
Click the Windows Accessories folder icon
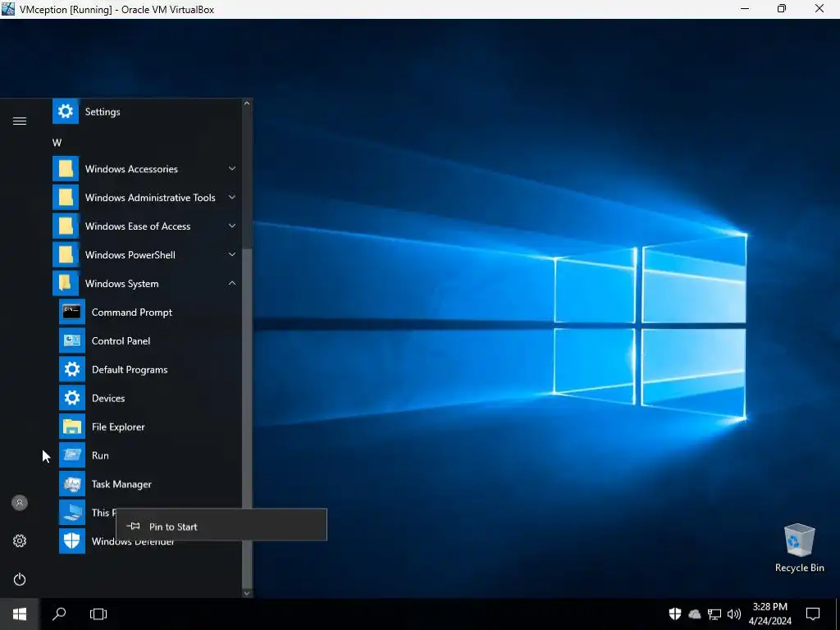[x=66, y=169]
